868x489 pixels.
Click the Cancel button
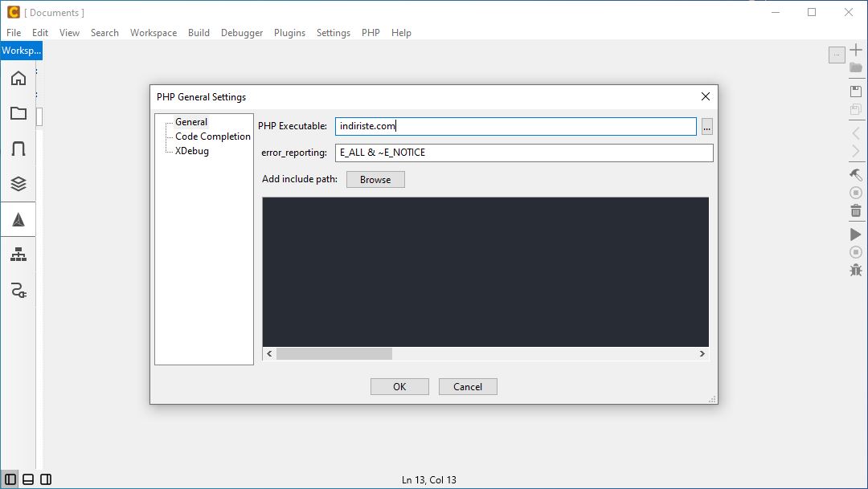pyautogui.click(x=468, y=387)
